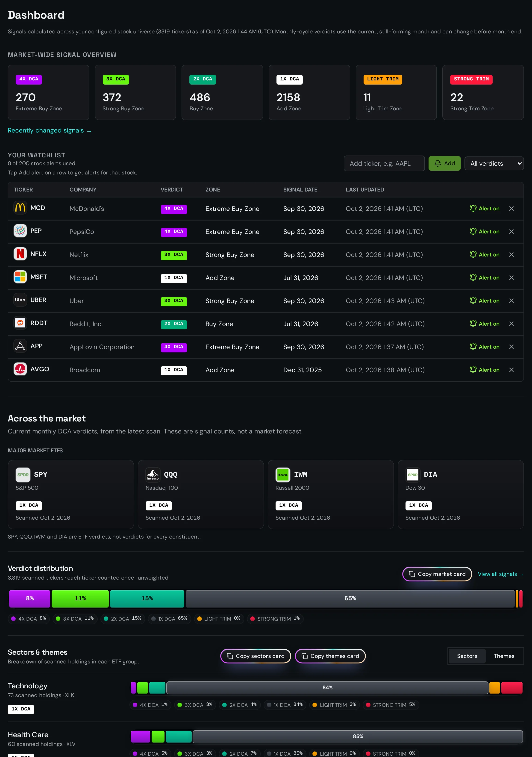The image size is (532, 757).
Task: Click the Technology sector name
Action: (x=28, y=686)
